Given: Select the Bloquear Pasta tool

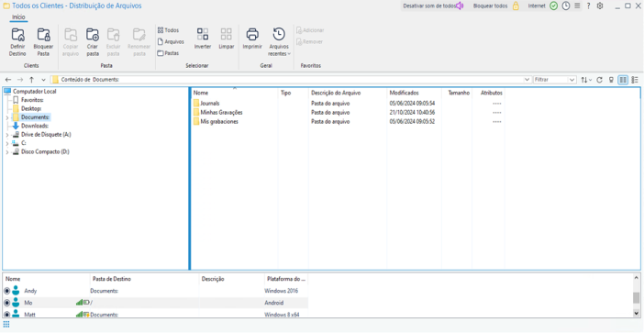Looking at the screenshot, I should pyautogui.click(x=43, y=35).
